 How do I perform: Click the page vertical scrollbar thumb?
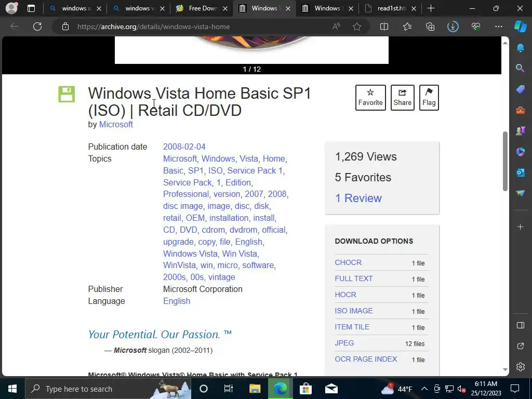(x=505, y=161)
